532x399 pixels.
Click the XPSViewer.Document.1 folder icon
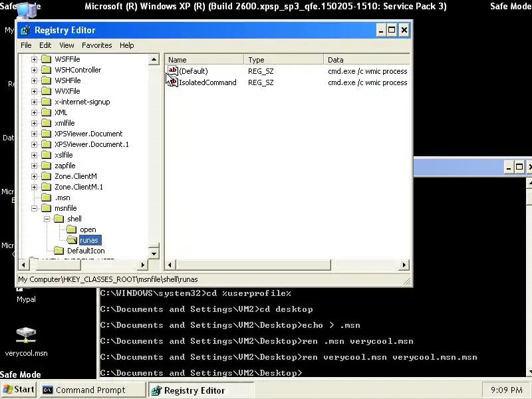pyautogui.click(x=46, y=144)
